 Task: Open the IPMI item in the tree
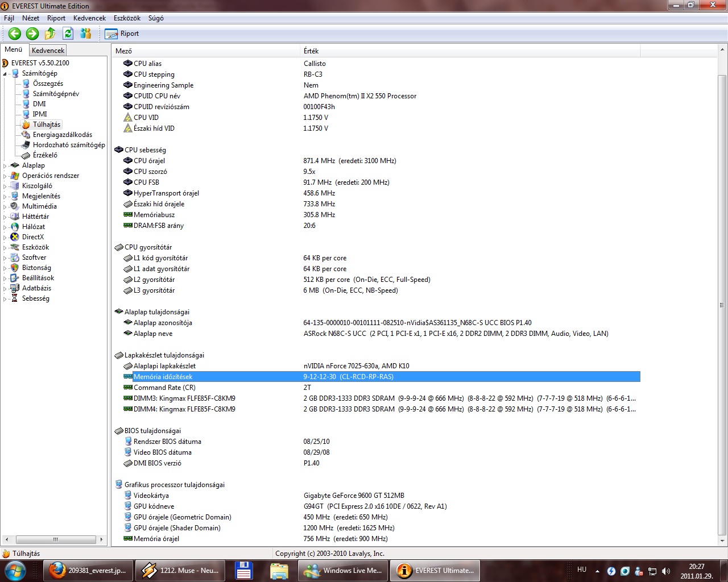(x=40, y=114)
